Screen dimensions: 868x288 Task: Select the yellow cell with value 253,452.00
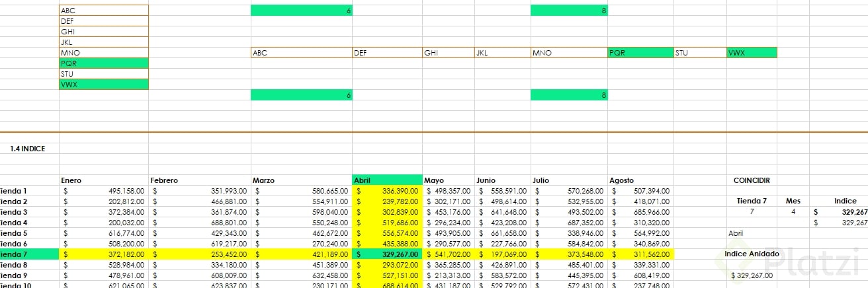200,254
